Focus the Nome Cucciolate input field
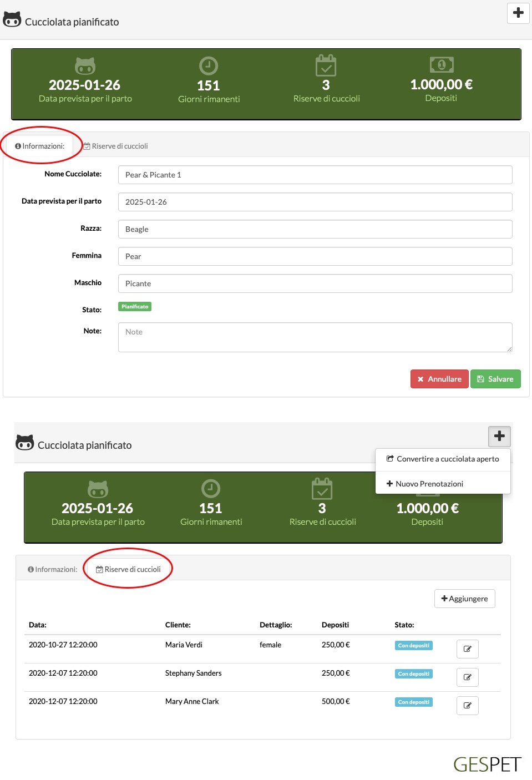 click(315, 175)
